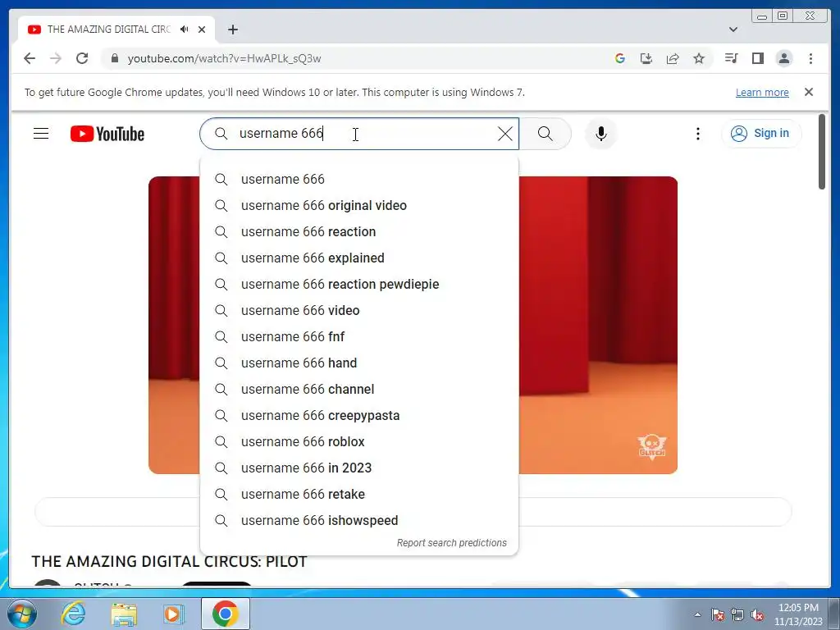This screenshot has width=840, height=630.
Task: Open media controls in Chrome toolbar
Action: (731, 58)
